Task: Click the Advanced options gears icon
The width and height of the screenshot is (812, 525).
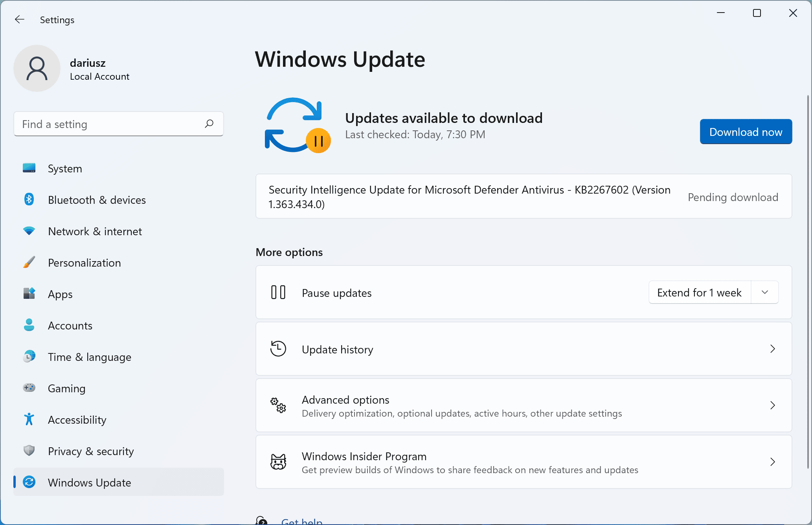Action: (x=278, y=405)
